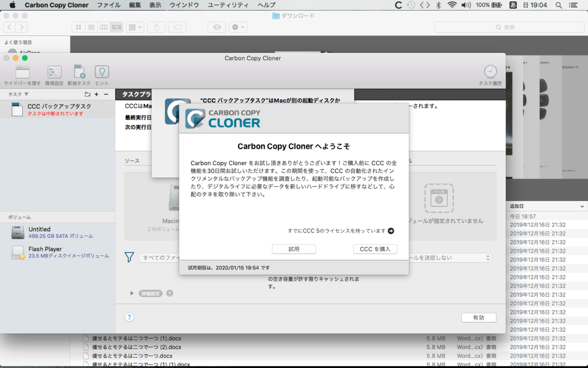588x368 pixels.
Task: Open the Finder action gear menu
Action: tap(238, 27)
